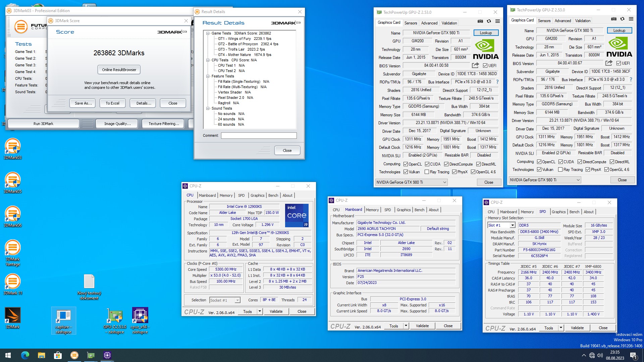This screenshot has height=362, width=644.
Task: Click the Bus Interface question mark in right GPU-Z
Action: click(x=631, y=79)
